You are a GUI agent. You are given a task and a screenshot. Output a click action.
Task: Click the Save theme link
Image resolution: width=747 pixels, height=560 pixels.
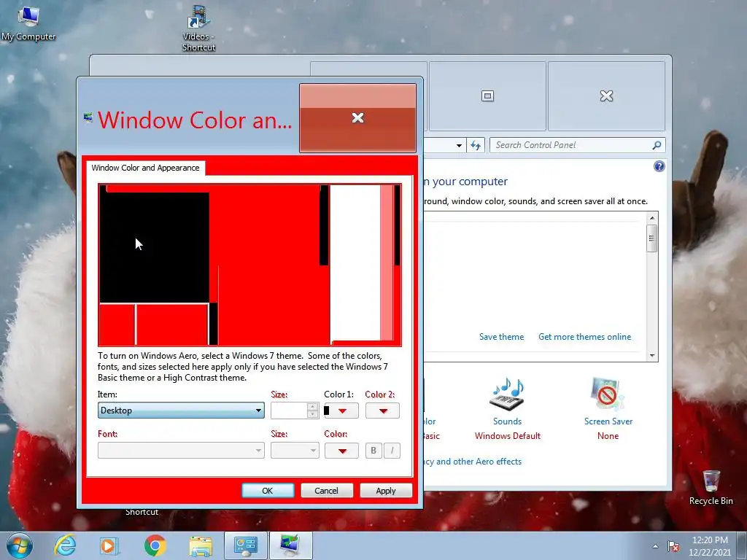(x=501, y=337)
